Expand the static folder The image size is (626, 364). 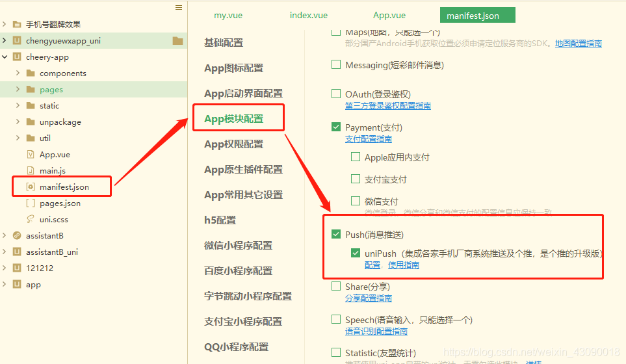(18, 106)
